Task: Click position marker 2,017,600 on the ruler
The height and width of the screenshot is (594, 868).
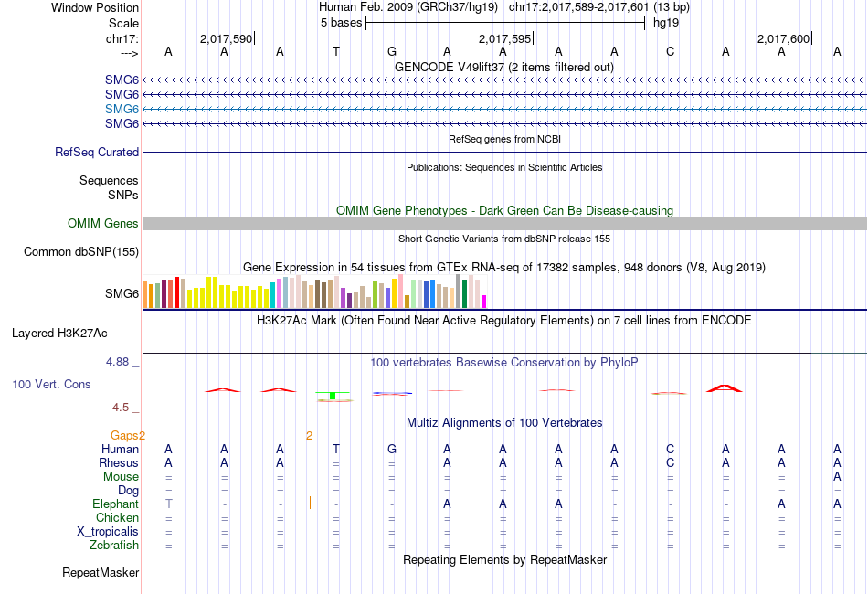Action: tap(783, 38)
